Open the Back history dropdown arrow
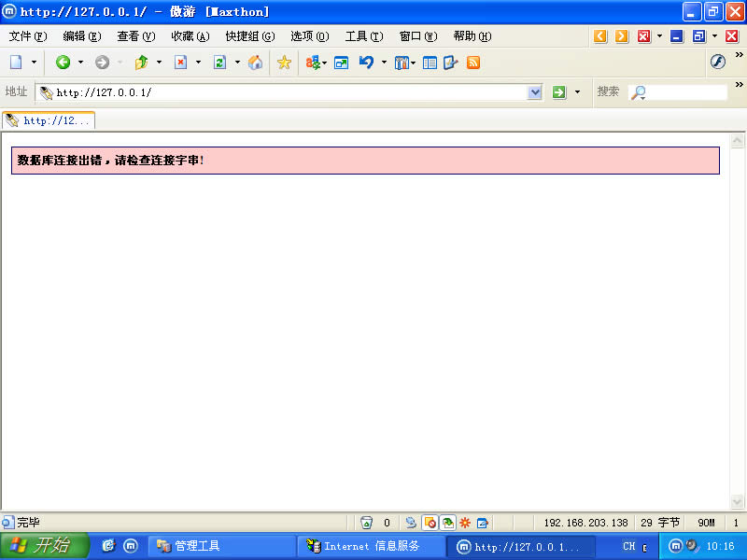This screenshot has width=747, height=560. (80, 63)
